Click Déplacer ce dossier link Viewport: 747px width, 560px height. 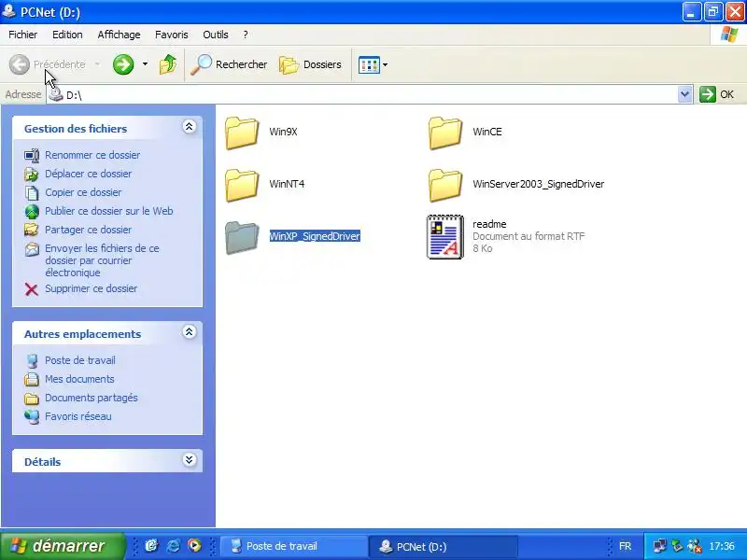[88, 174]
